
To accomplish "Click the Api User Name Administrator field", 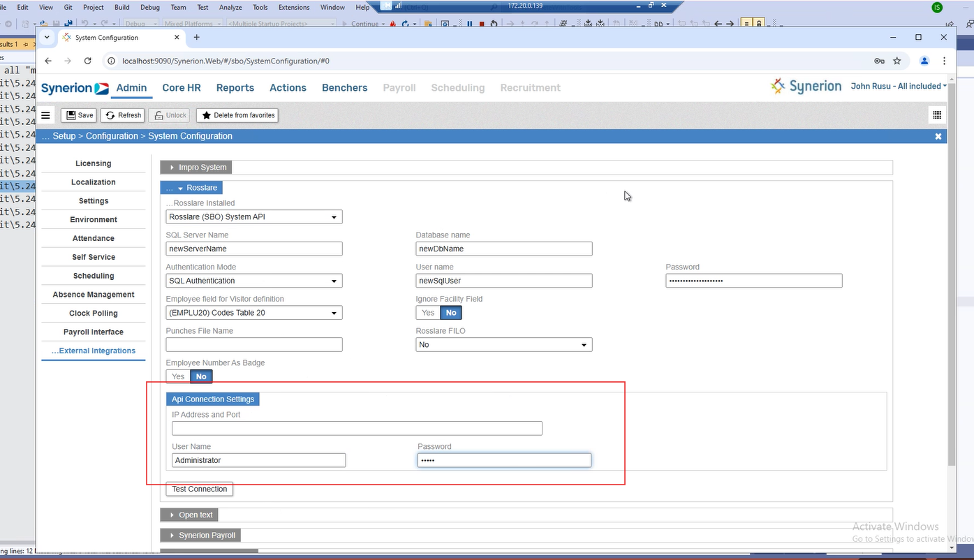I will point(259,461).
